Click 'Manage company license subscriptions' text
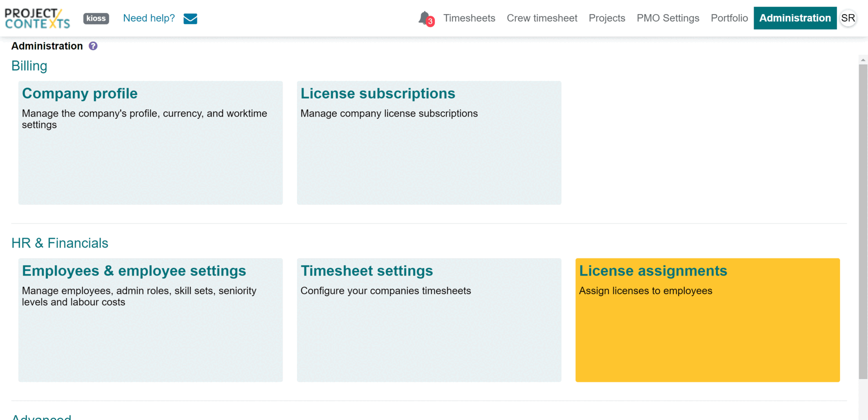The width and height of the screenshot is (868, 420). [x=389, y=114]
